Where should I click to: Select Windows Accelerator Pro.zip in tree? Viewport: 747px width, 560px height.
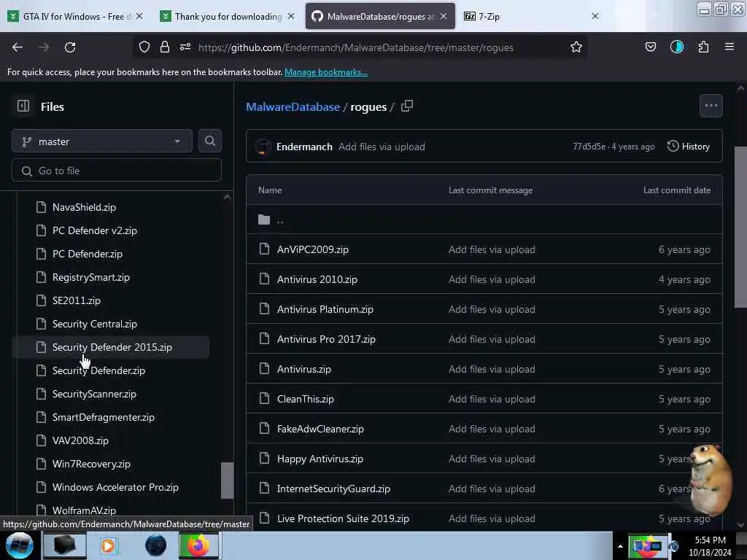pyautogui.click(x=115, y=487)
